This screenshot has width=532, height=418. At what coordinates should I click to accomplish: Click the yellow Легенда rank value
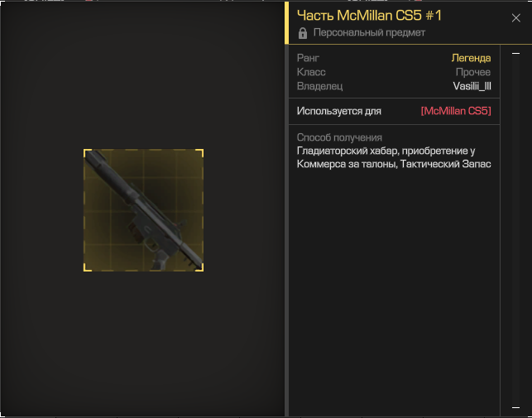[471, 58]
